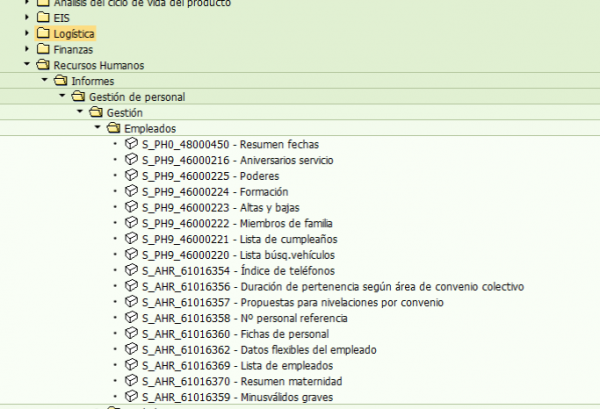Collapse the Gestión de personal node
Screen dimensions: 600x409
61,97
